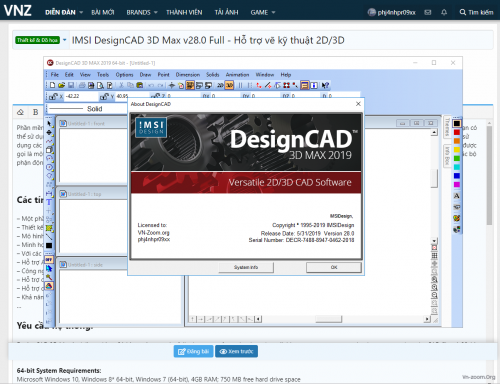Open the notifications bell icon

tap(444, 12)
